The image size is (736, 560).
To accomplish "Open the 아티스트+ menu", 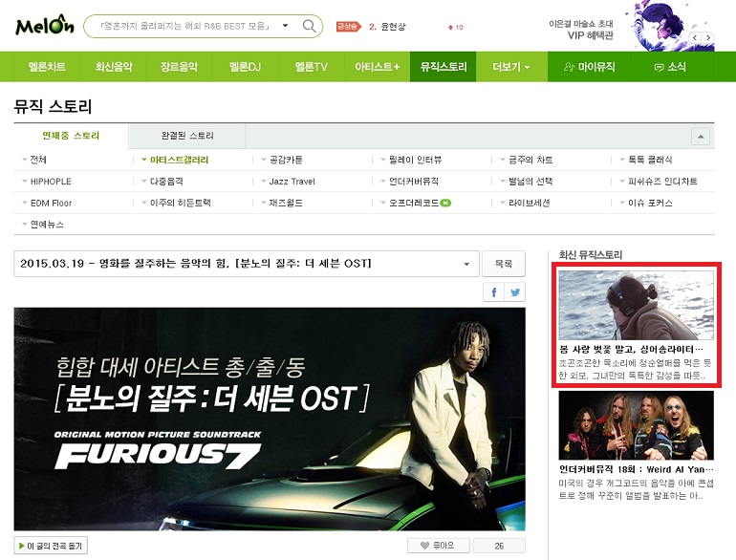I will [377, 67].
